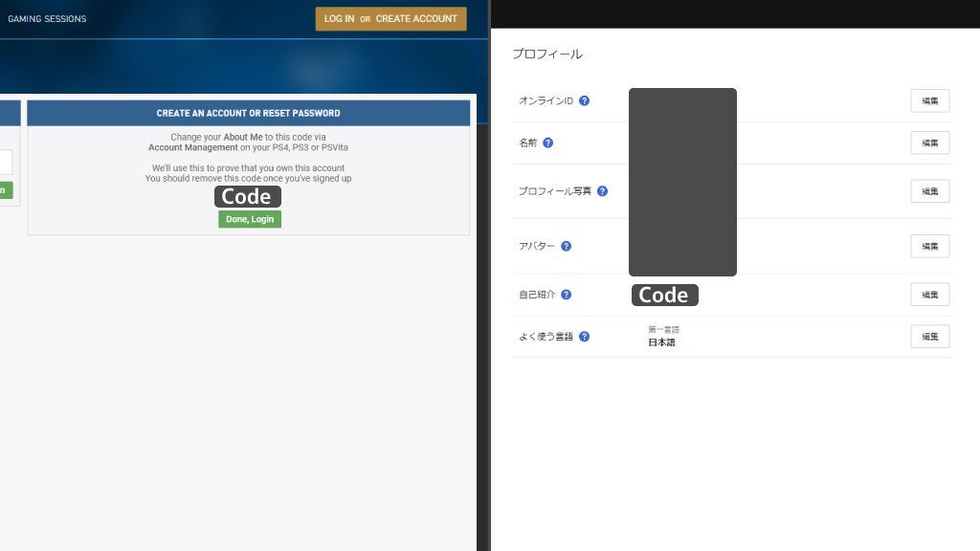
Task: Click LOG IN OR CREATE ACCOUNT button
Action: pyautogui.click(x=390, y=19)
